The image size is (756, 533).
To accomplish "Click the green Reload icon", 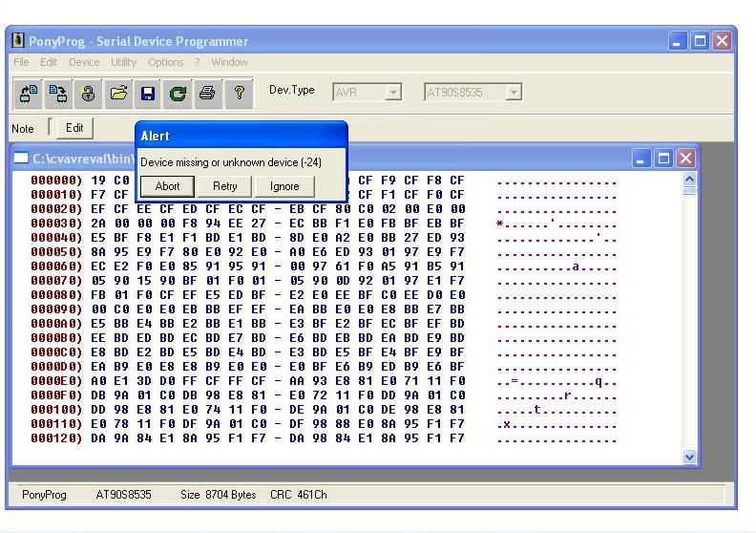I will [x=178, y=93].
